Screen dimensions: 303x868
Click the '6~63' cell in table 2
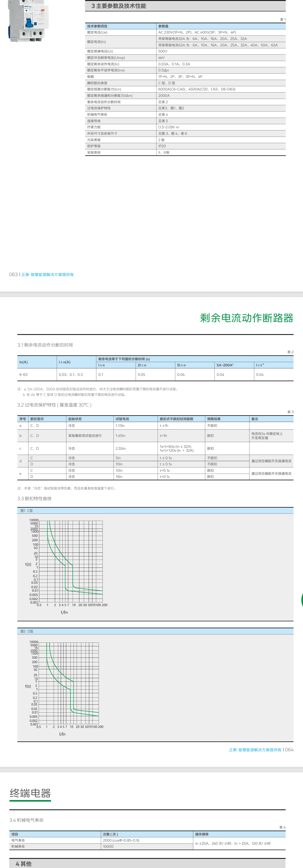coord(23,375)
